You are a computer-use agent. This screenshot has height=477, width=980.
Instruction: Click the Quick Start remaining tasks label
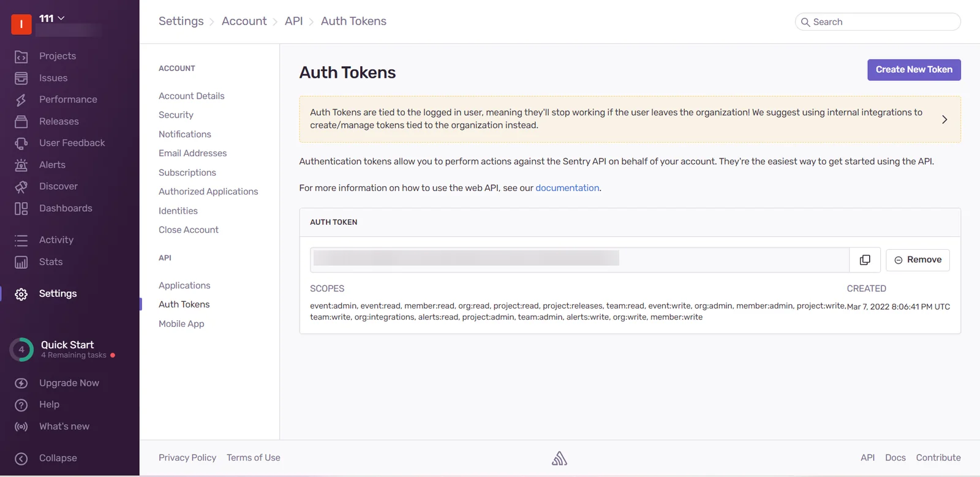click(x=73, y=355)
